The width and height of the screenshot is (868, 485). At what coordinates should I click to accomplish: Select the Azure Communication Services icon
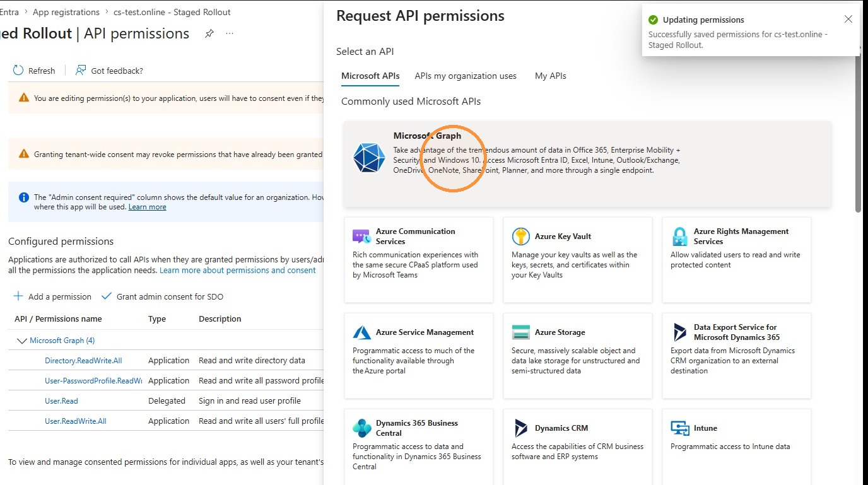click(361, 237)
